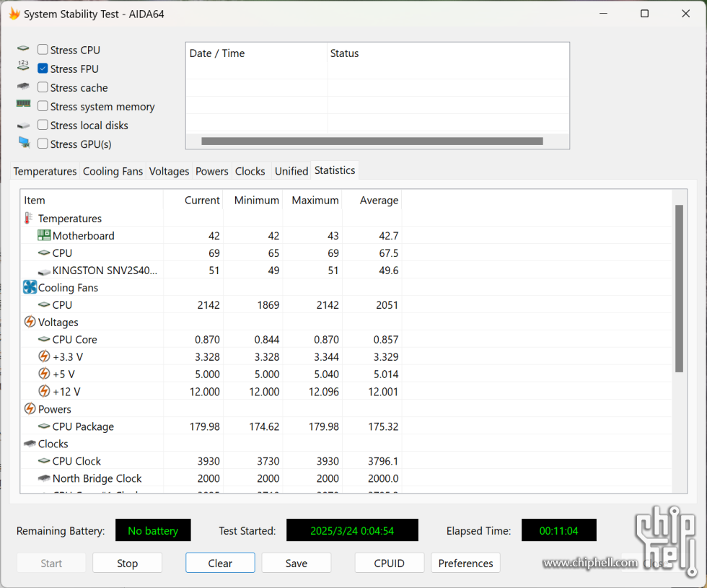Select the Unified tab
This screenshot has width=707, height=588.
click(291, 172)
